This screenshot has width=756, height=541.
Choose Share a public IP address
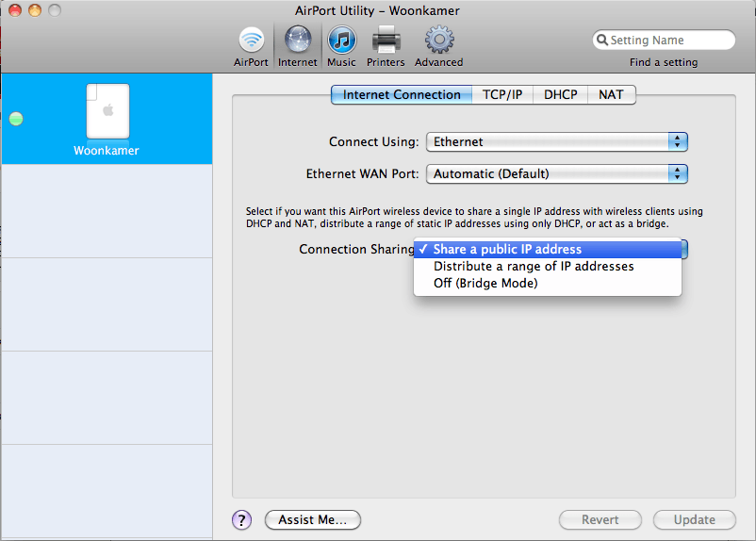point(548,249)
